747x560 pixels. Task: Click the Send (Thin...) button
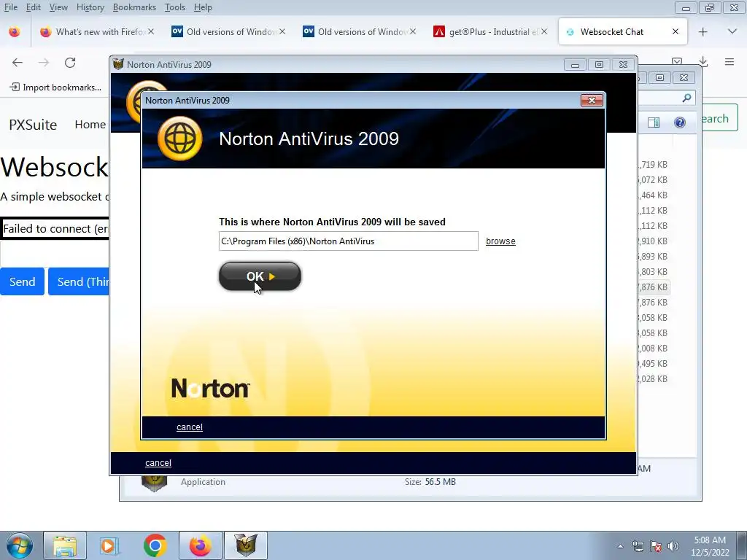(79, 281)
